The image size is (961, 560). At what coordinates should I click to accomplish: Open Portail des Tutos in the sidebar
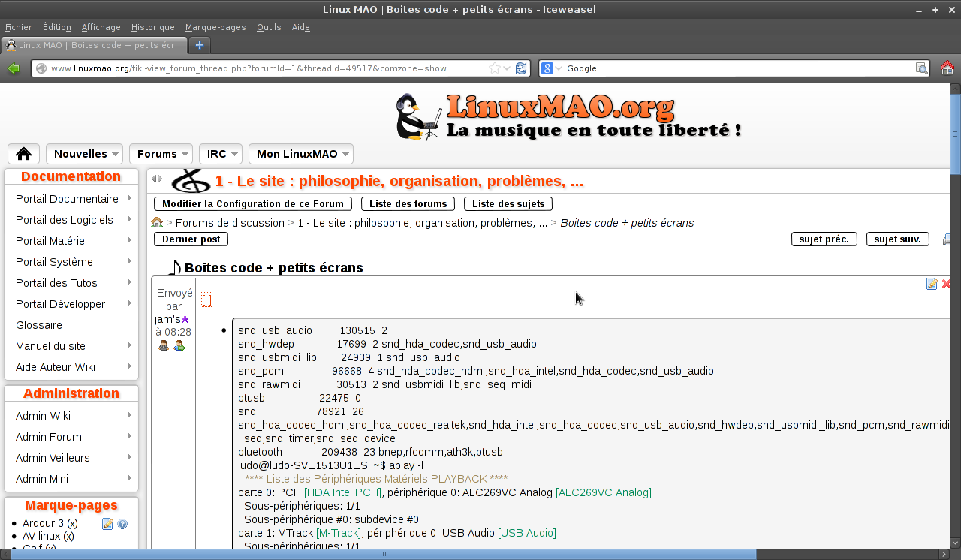point(56,283)
